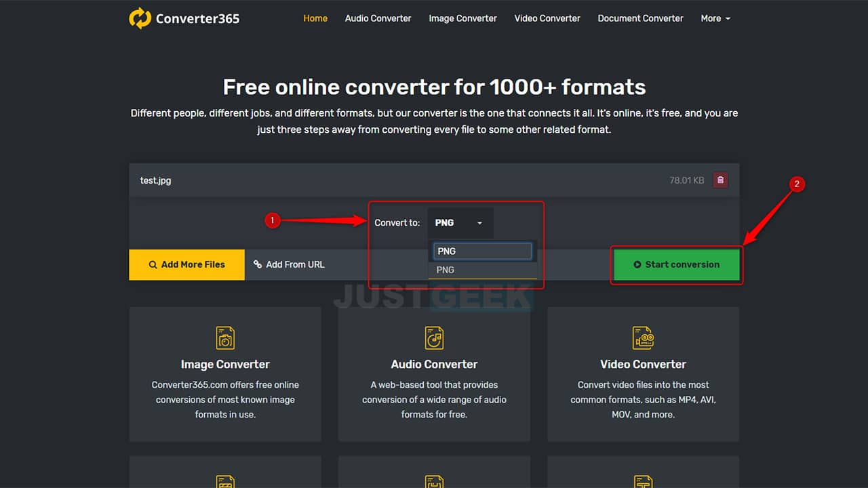Open Document Converter in the top navigation
868x488 pixels.
640,18
